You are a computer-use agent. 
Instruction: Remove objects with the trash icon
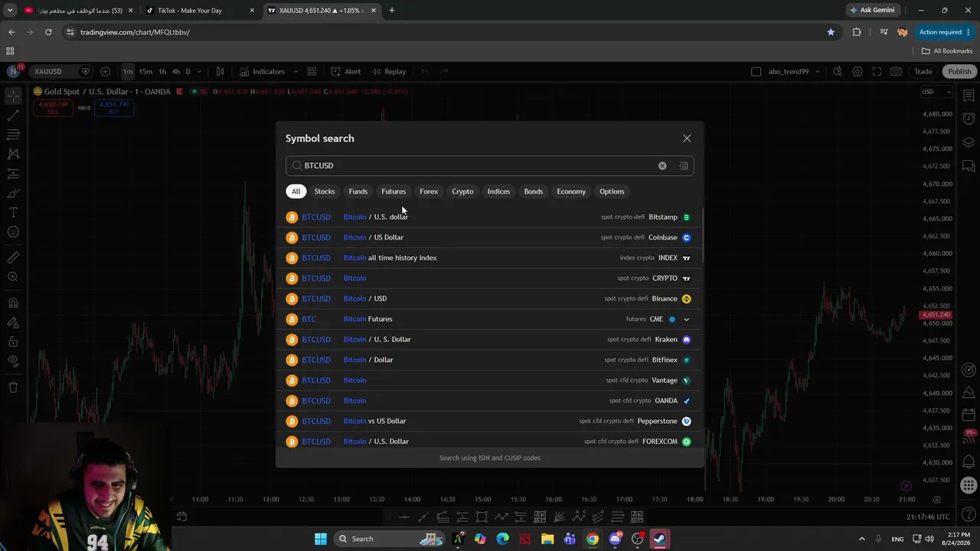pyautogui.click(x=13, y=387)
